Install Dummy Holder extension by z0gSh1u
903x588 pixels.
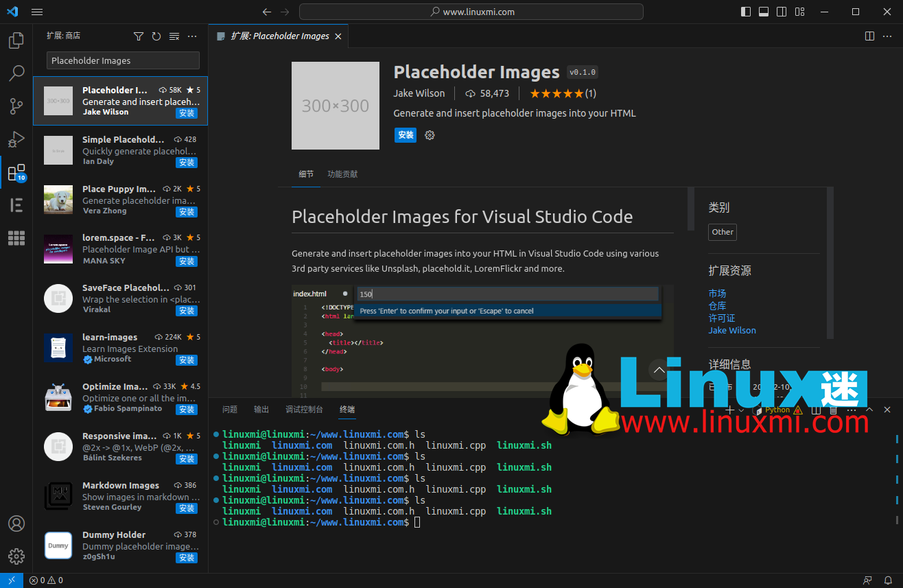[187, 558]
